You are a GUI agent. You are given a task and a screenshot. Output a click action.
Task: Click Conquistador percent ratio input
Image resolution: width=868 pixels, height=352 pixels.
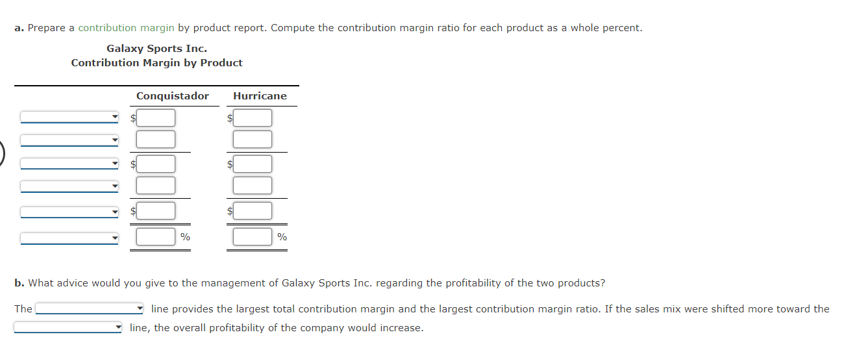point(156,236)
